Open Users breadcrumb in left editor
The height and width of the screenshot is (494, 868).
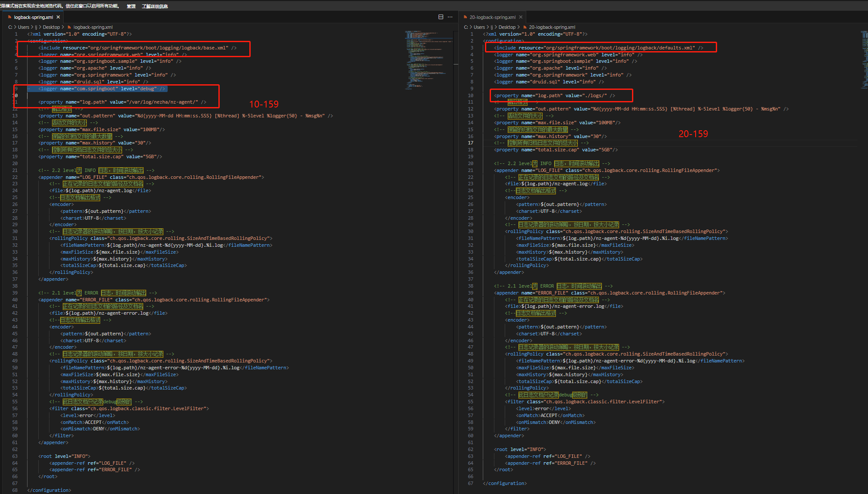24,27
